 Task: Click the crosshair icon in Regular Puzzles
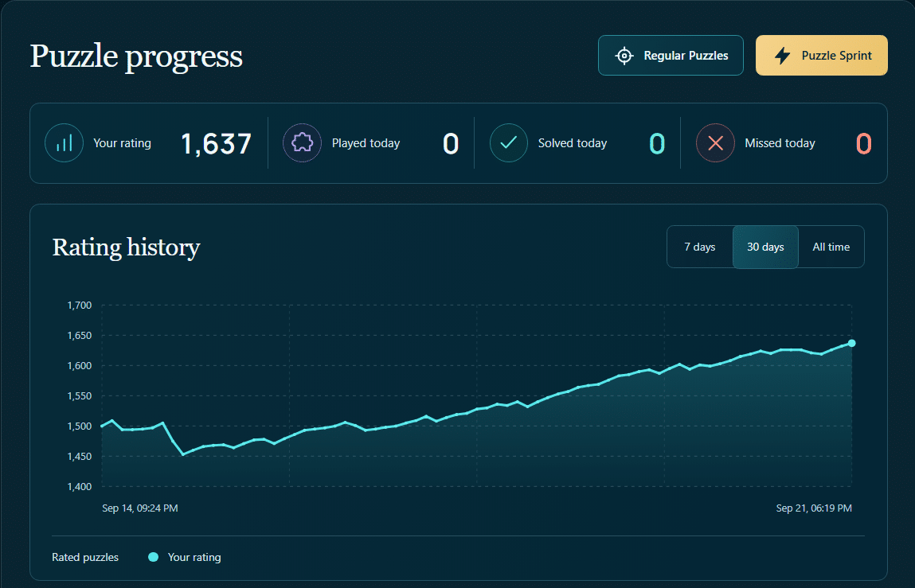[x=624, y=56]
